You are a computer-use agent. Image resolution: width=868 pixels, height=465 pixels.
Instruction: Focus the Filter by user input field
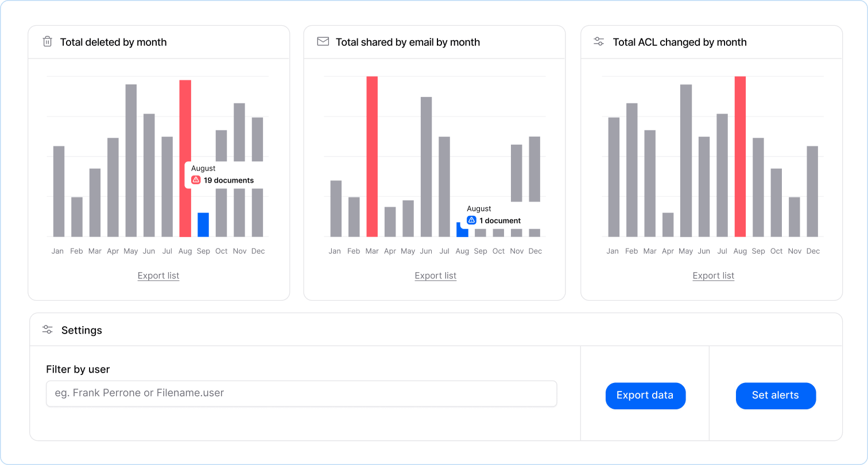(x=301, y=394)
